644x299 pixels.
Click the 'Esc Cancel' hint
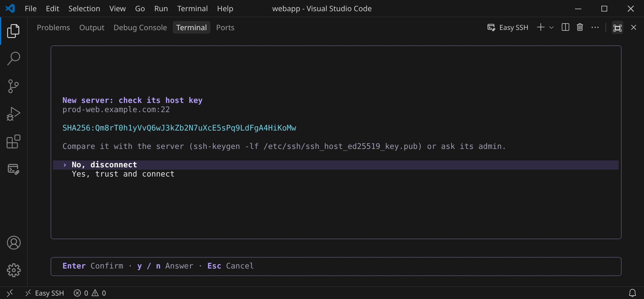(231, 266)
